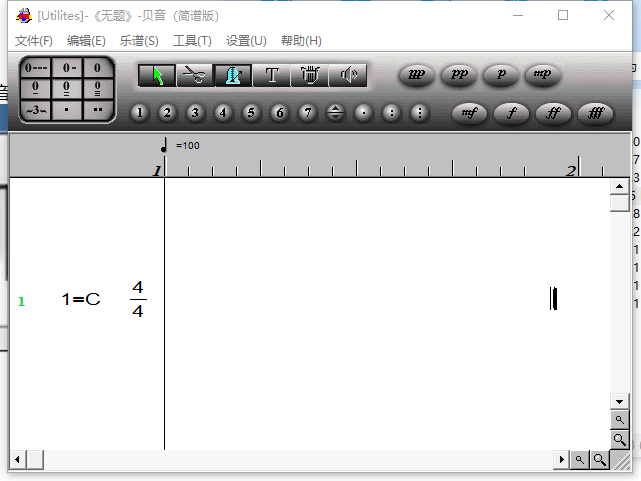
Task: Select the double dotted note button
Action: (98, 110)
